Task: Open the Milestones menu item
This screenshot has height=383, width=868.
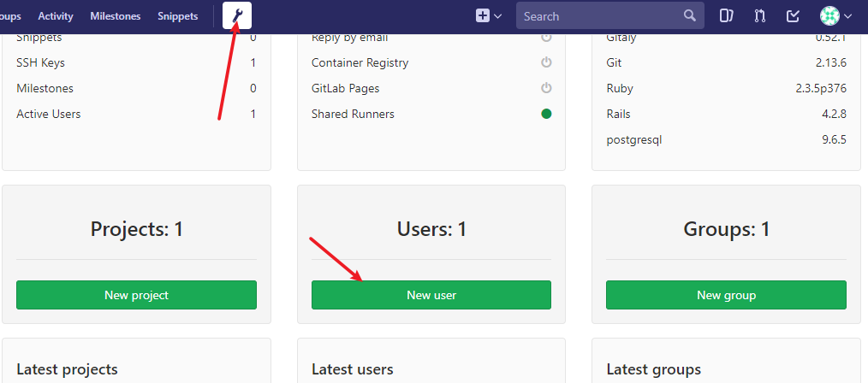Action: click(x=116, y=16)
